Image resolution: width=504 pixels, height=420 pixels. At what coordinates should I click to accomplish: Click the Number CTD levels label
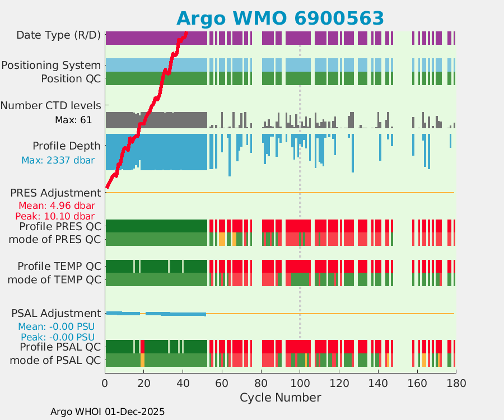coord(51,105)
